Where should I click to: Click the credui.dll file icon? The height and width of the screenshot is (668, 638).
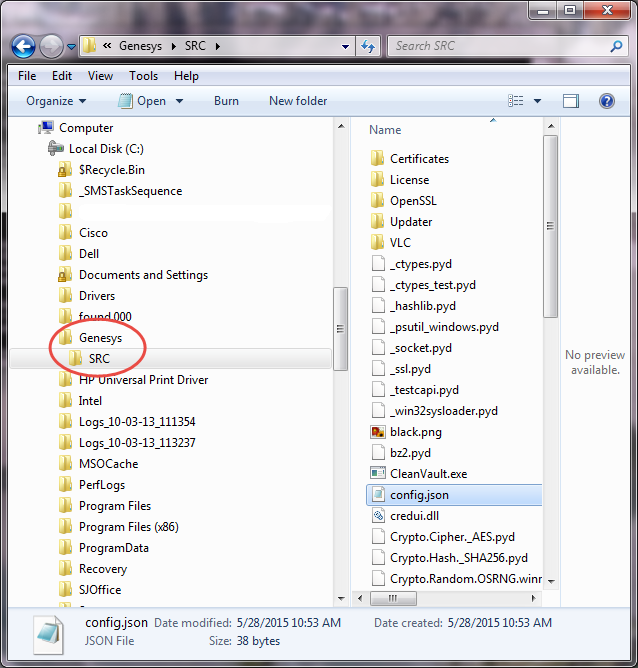pyautogui.click(x=378, y=516)
